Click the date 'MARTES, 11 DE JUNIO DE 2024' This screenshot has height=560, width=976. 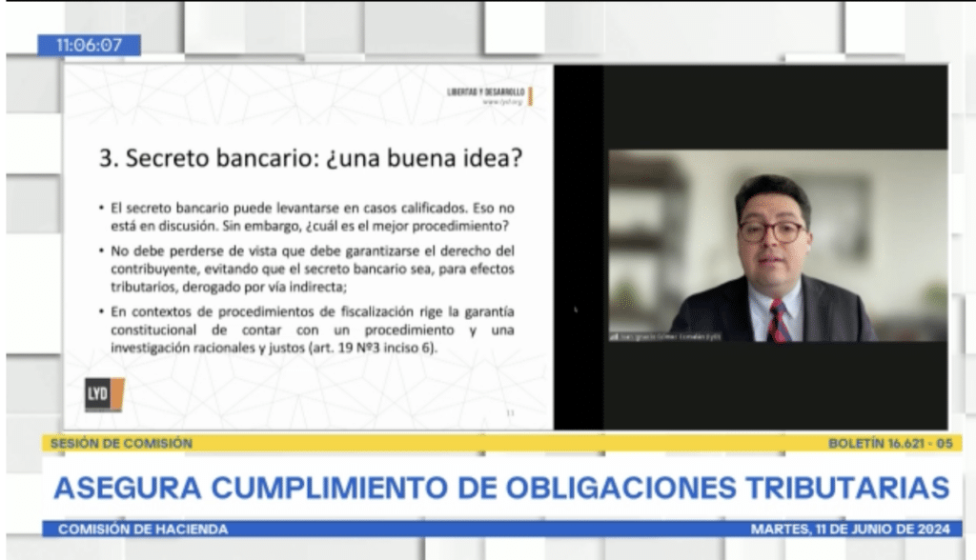pos(854,529)
